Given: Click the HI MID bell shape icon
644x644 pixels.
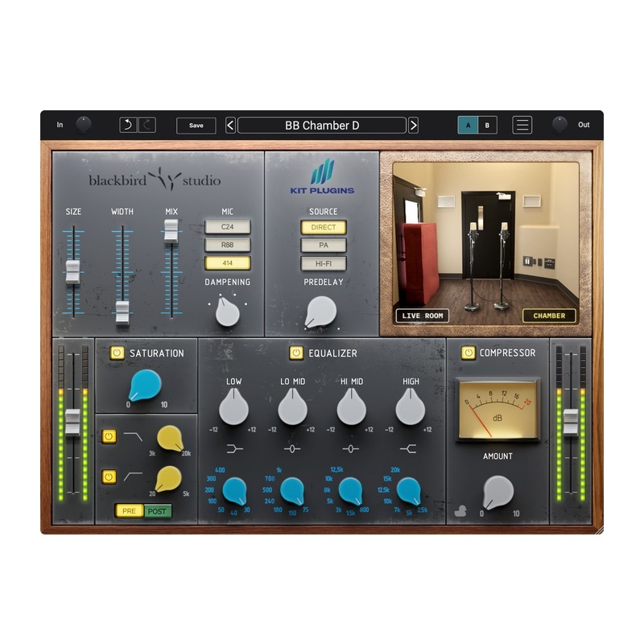Looking at the screenshot, I should point(350,449).
